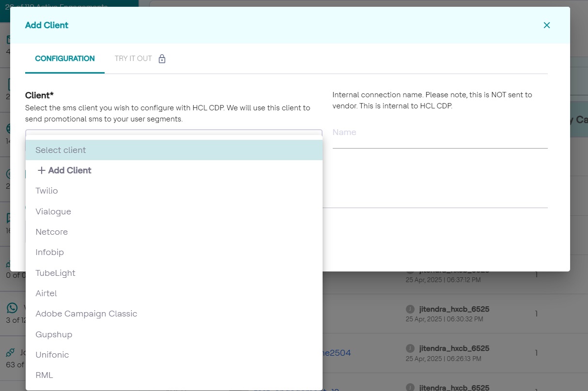The height and width of the screenshot is (391, 588).
Task: Select Gupshup from the client list
Action: [174, 334]
